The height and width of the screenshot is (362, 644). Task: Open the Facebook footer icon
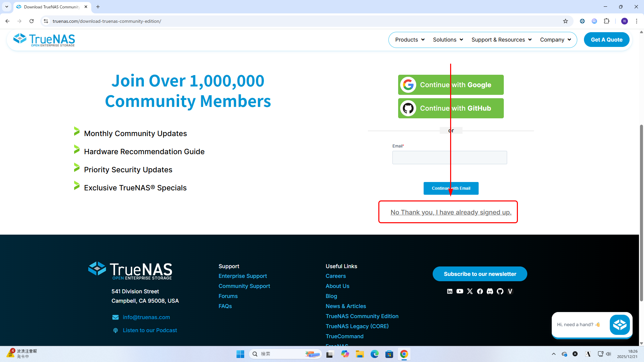coord(480,291)
